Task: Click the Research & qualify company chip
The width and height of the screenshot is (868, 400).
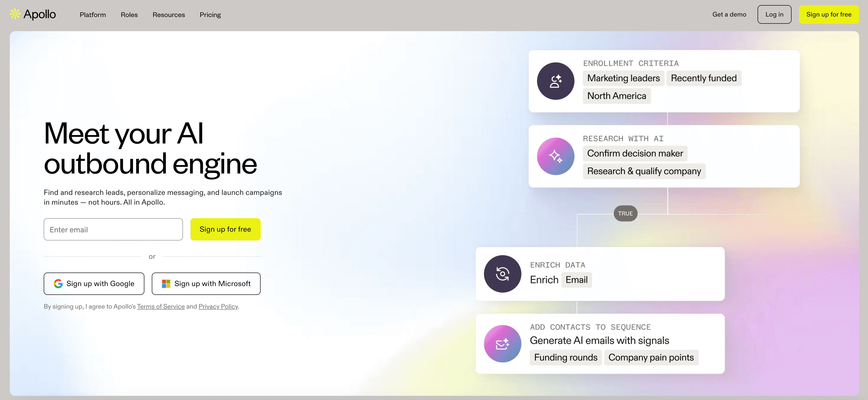Action: click(644, 171)
